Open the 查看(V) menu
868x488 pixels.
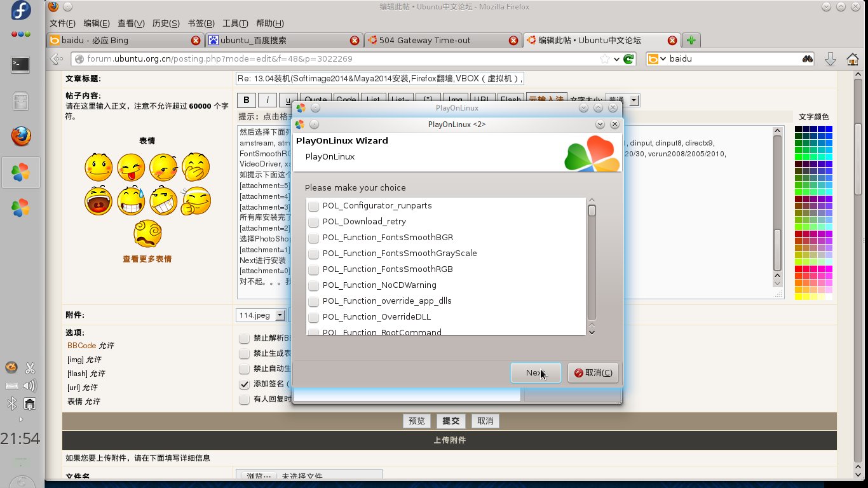point(131,24)
